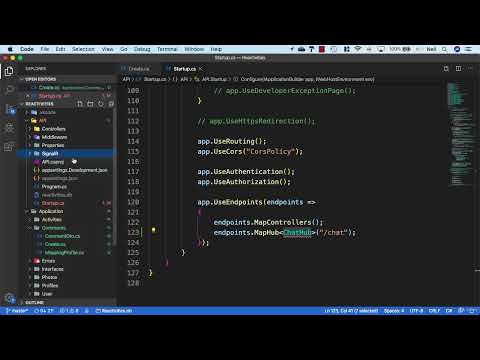Viewport: 480px width, 360px height.
Task: Open MappingProfile.cs in the Comments folder
Action: (64, 253)
